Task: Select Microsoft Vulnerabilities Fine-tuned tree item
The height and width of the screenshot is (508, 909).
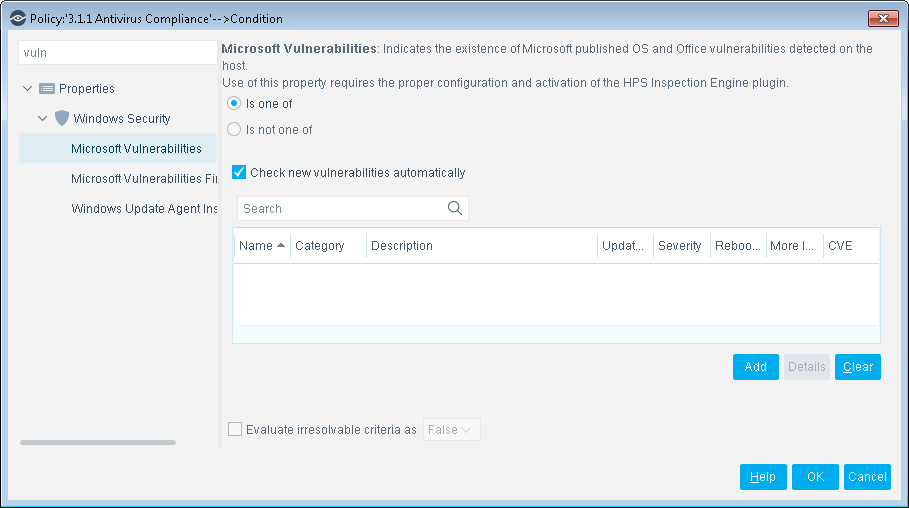Action: 144,179
